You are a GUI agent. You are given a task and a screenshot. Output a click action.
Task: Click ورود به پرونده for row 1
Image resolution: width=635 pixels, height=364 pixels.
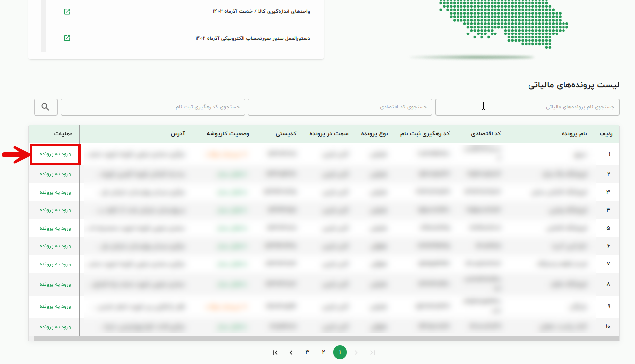[x=55, y=154]
